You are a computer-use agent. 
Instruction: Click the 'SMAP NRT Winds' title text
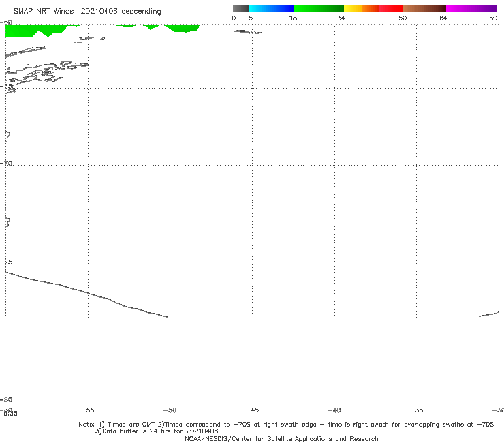coord(44,12)
